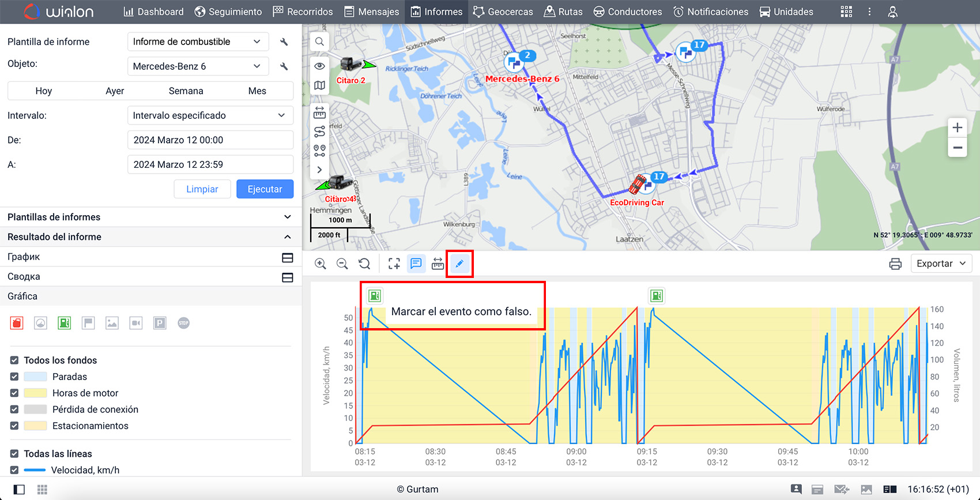
Task: Click the wrench icon next to Objeto
Action: point(284,66)
